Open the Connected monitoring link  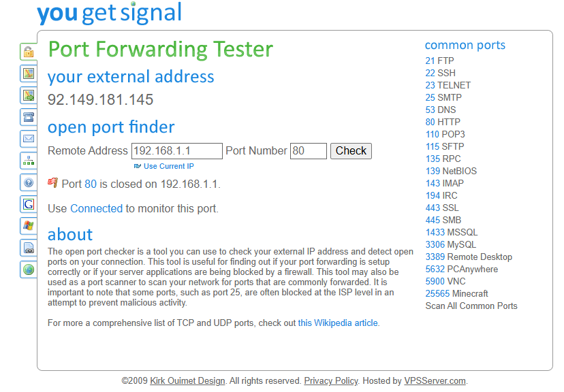96,209
